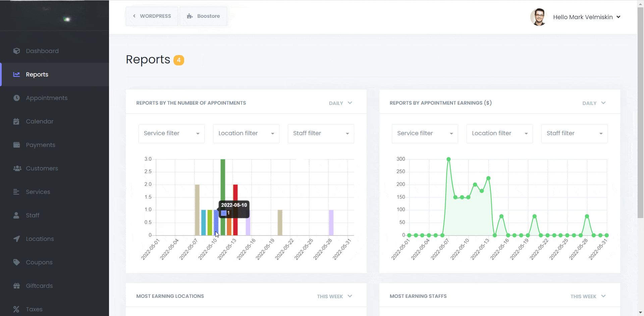Open Location filter in earnings report

499,134
